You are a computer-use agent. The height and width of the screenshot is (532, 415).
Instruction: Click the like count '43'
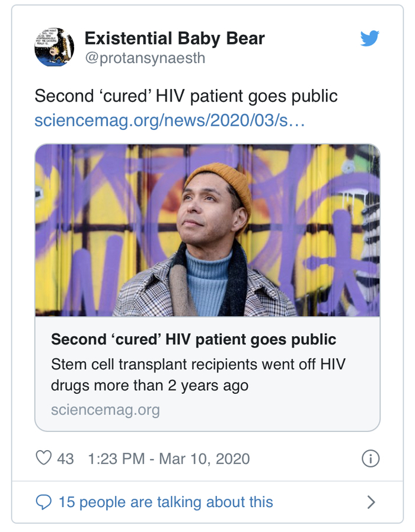coord(66,458)
